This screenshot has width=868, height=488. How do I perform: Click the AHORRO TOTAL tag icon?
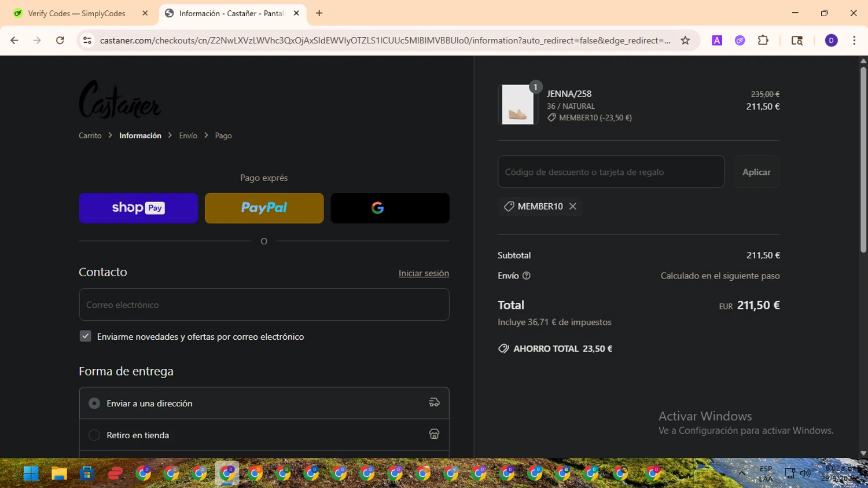click(x=503, y=348)
